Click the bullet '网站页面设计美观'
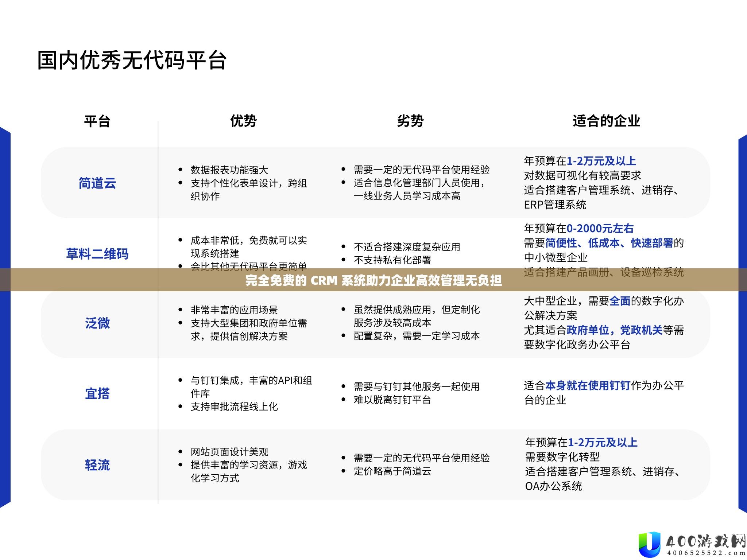The width and height of the screenshot is (747, 560). pyautogui.click(x=229, y=452)
